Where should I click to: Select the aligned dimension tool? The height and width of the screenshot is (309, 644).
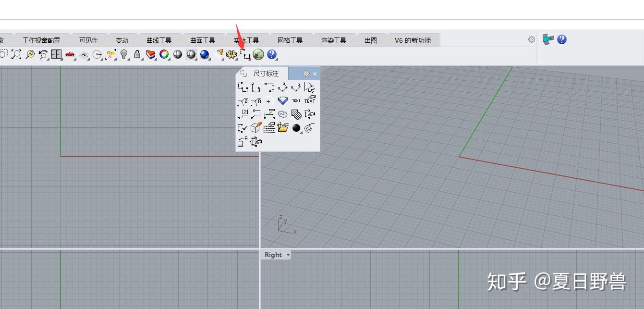point(283,87)
